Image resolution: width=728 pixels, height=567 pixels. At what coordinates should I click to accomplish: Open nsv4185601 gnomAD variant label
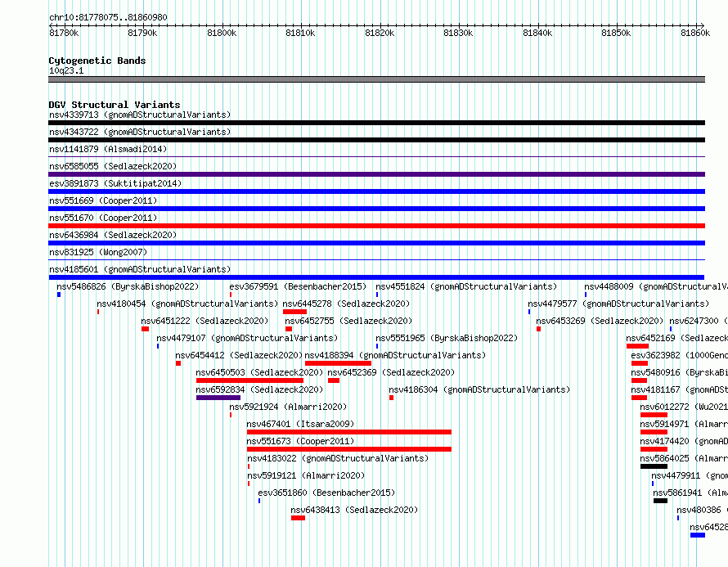[140, 269]
